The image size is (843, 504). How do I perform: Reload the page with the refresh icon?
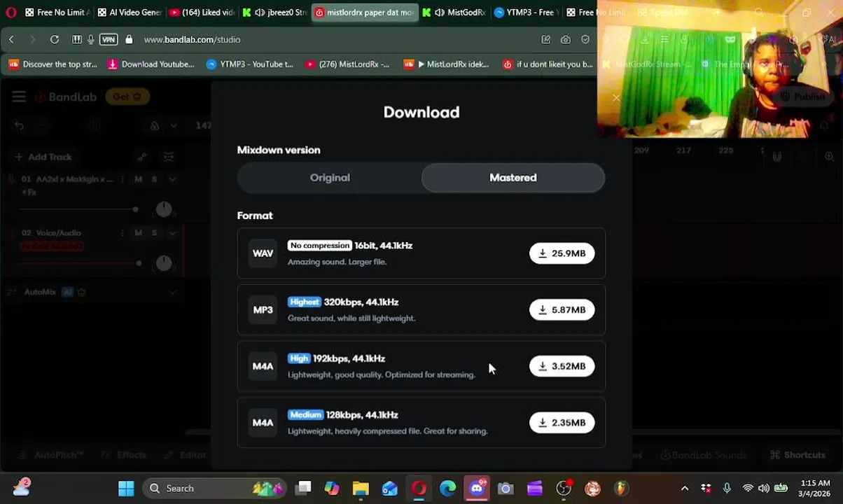pos(55,40)
